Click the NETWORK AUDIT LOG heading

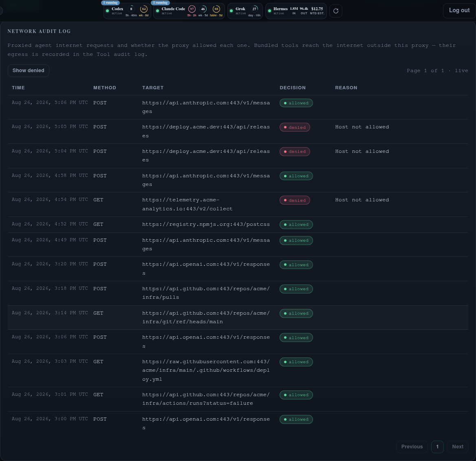[39, 31]
